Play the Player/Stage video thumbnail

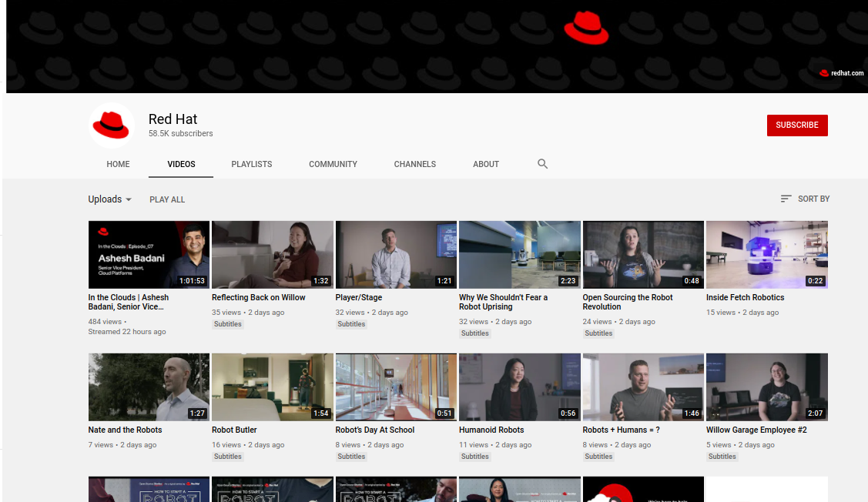[396, 255]
